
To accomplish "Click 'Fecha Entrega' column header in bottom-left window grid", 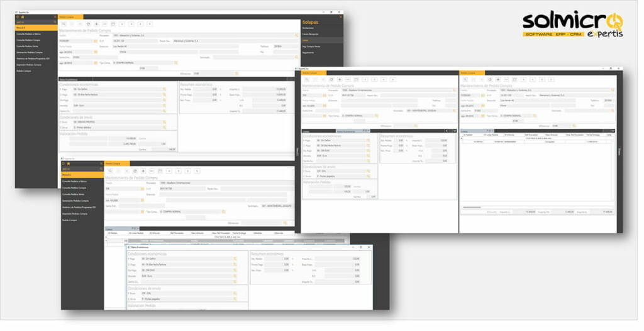I will click(239, 233).
